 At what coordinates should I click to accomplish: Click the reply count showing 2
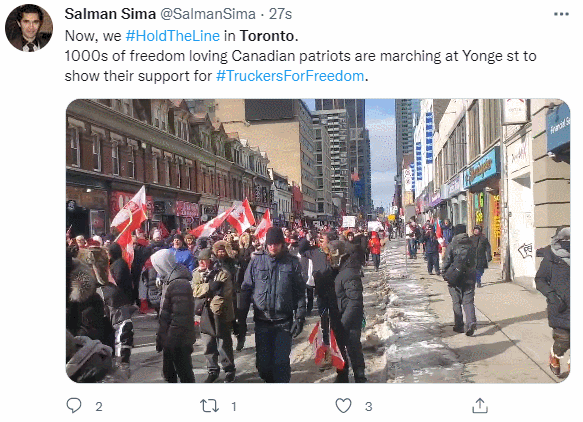99,406
